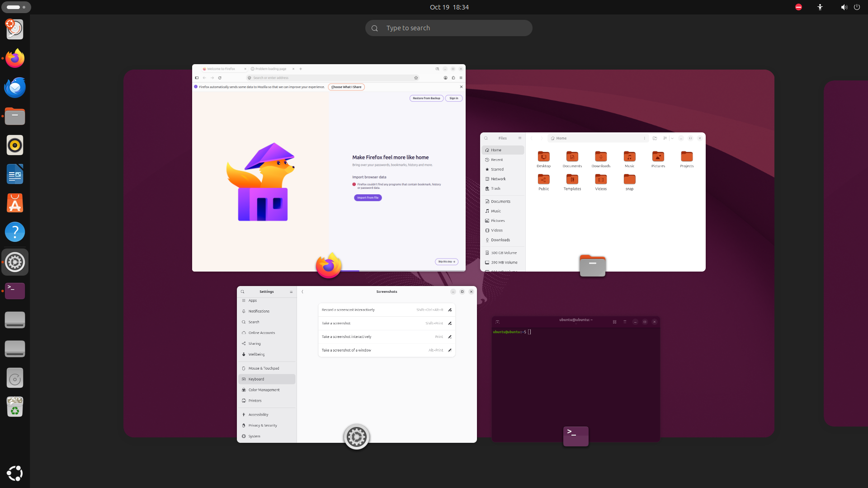Screen dimensions: 868x488
Task: Open Files from the dock
Action: point(15,116)
